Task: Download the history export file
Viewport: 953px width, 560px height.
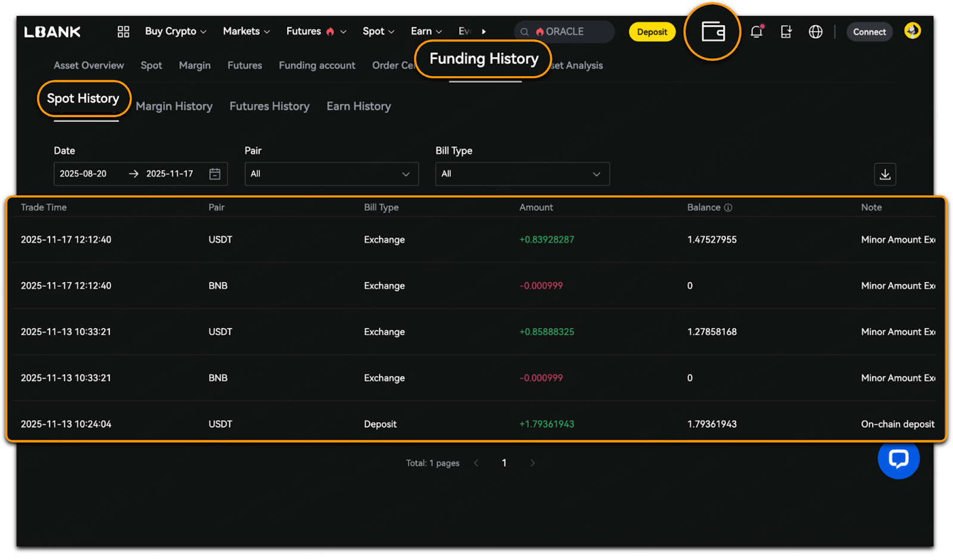Action: [x=885, y=174]
